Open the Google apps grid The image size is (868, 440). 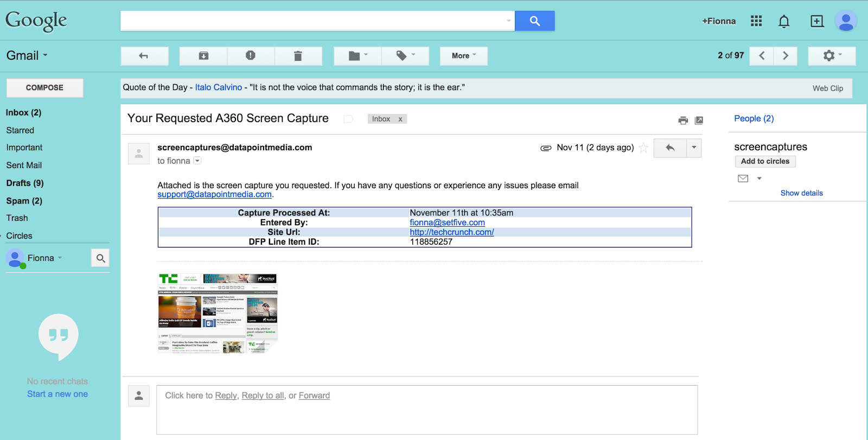756,21
